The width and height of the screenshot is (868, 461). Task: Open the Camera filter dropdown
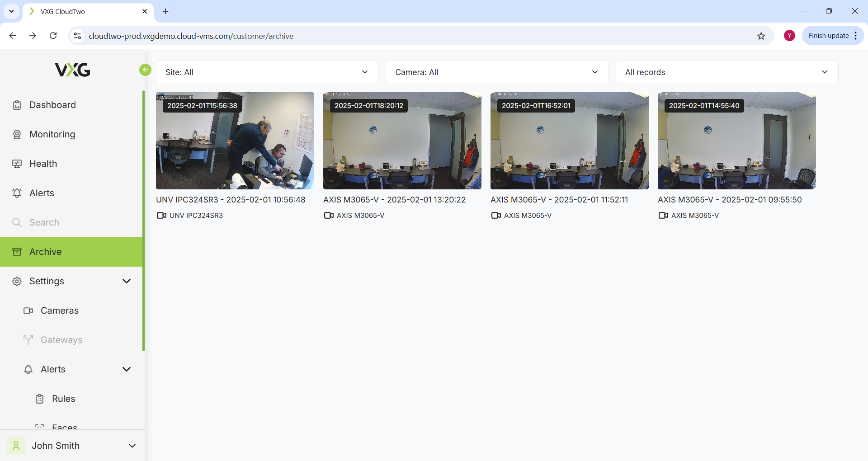pos(497,72)
